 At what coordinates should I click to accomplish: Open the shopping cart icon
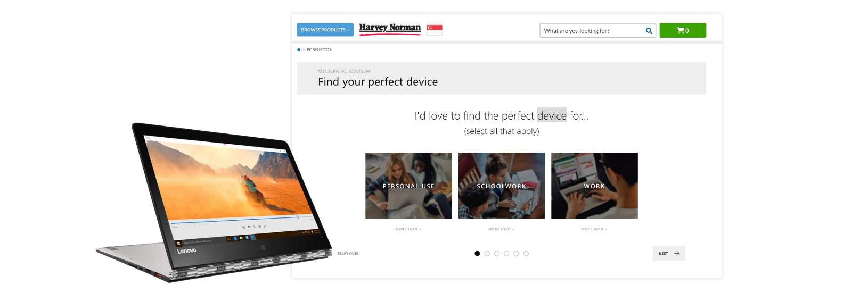click(x=683, y=30)
